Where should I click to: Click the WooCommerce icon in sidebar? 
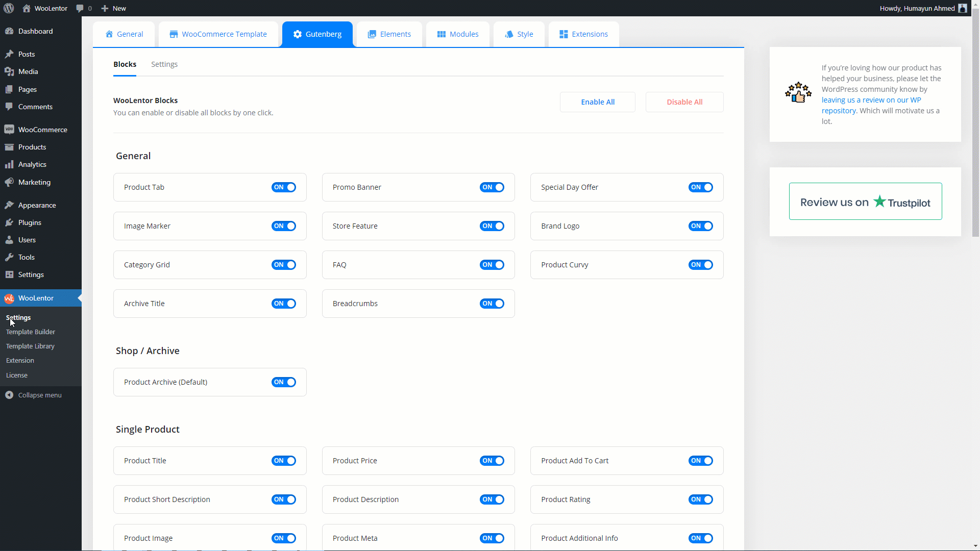coord(9,130)
